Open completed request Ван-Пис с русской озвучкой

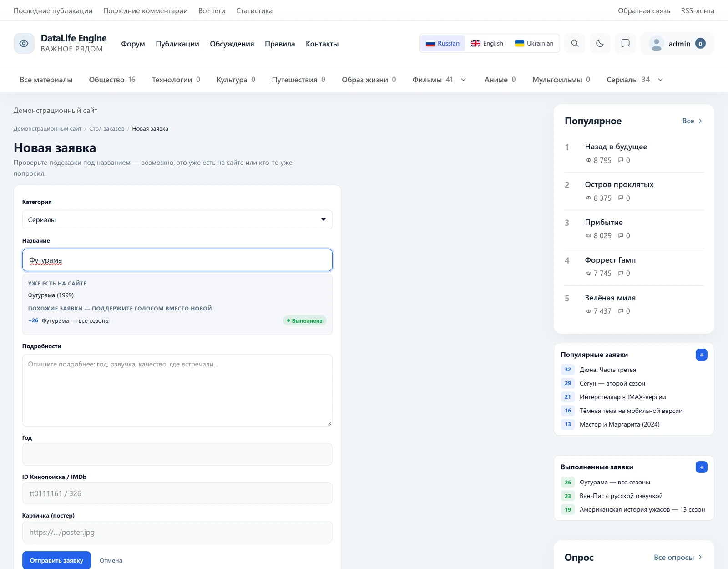(x=621, y=496)
